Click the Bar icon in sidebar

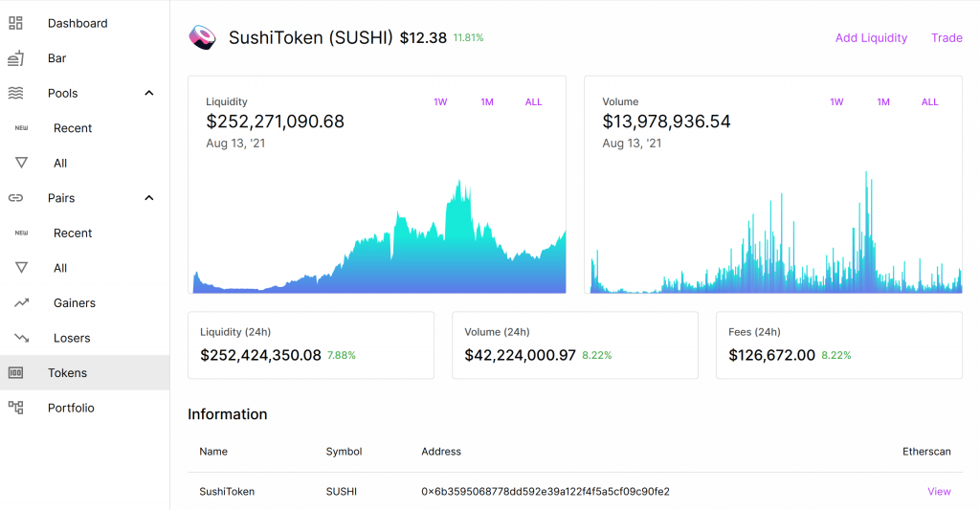point(15,58)
